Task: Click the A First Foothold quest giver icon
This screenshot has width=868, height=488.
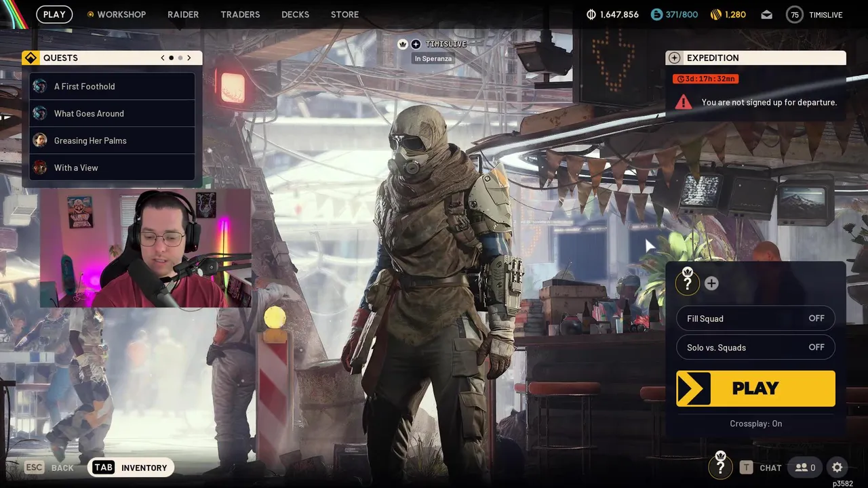Action: [x=40, y=86]
